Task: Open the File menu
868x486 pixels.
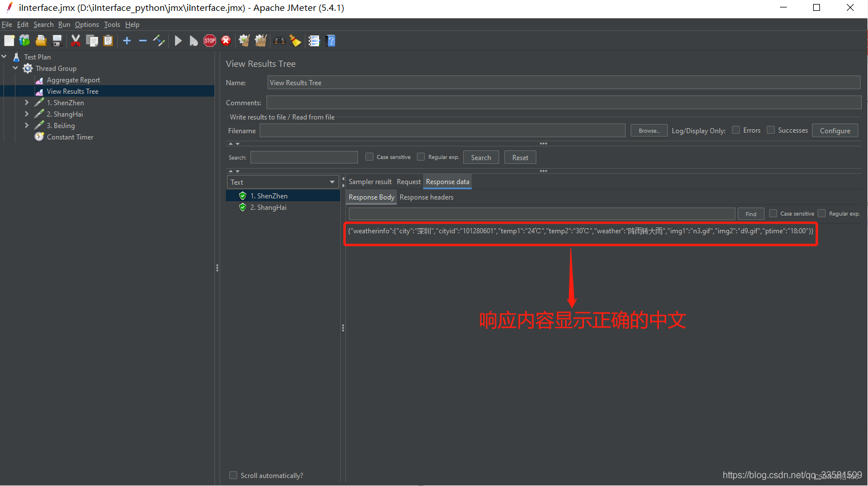Action: 7,25
